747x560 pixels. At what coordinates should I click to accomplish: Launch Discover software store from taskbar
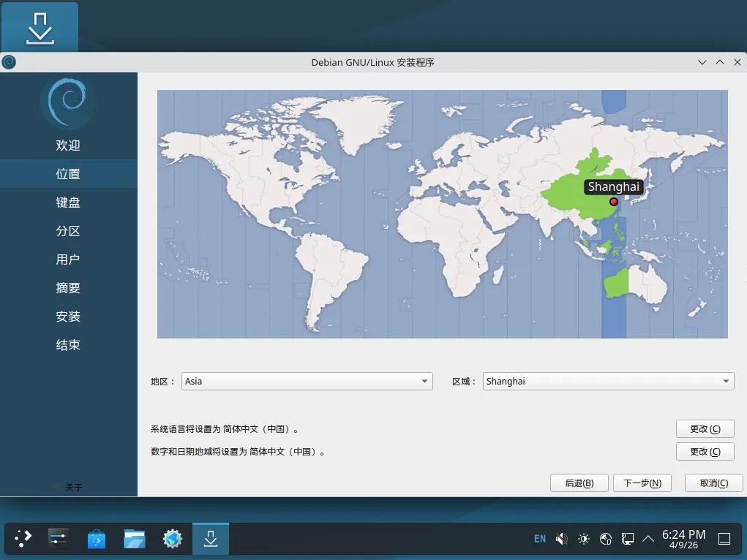[97, 539]
